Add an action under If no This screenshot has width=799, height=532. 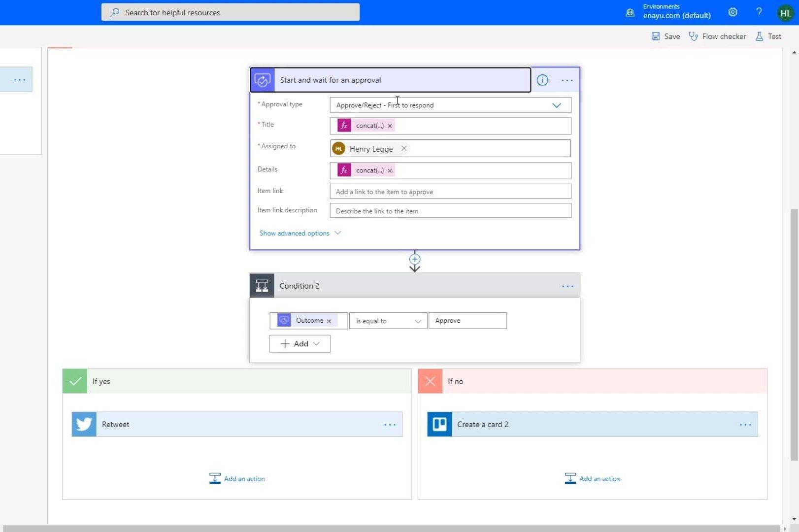tap(592, 478)
